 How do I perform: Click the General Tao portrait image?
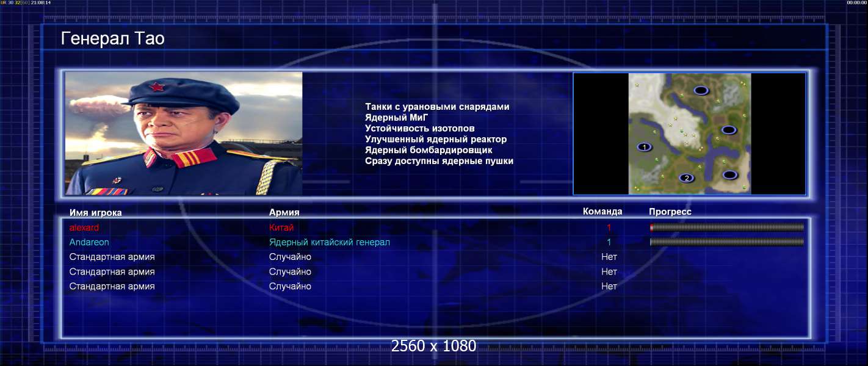click(184, 134)
